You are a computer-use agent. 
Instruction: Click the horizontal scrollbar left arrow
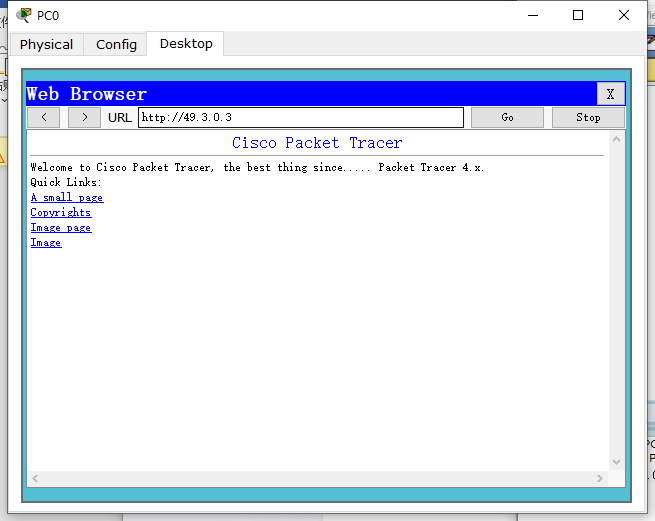click(35, 478)
